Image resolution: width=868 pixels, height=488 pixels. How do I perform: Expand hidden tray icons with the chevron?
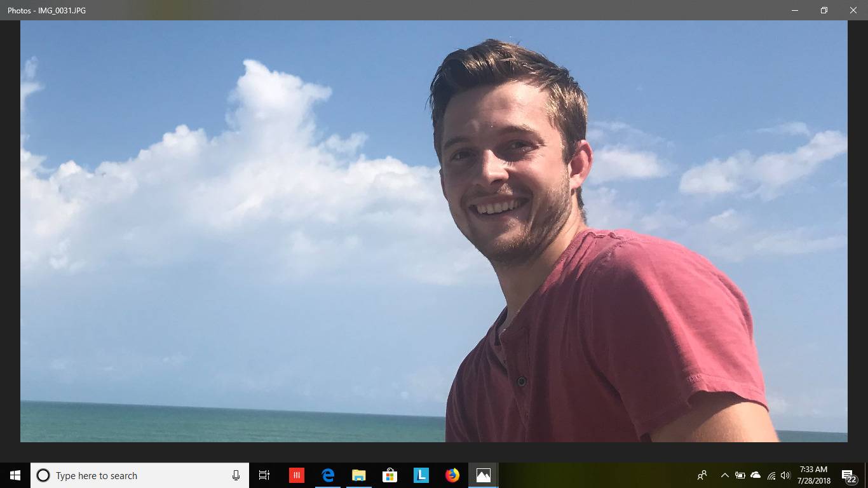tap(724, 475)
